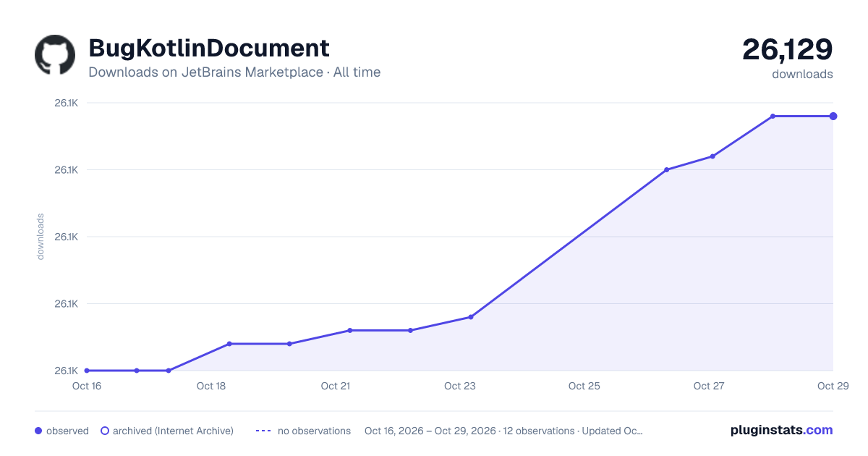Select the 'observed' legend label
Screen dimensions: 868x456
click(67, 431)
